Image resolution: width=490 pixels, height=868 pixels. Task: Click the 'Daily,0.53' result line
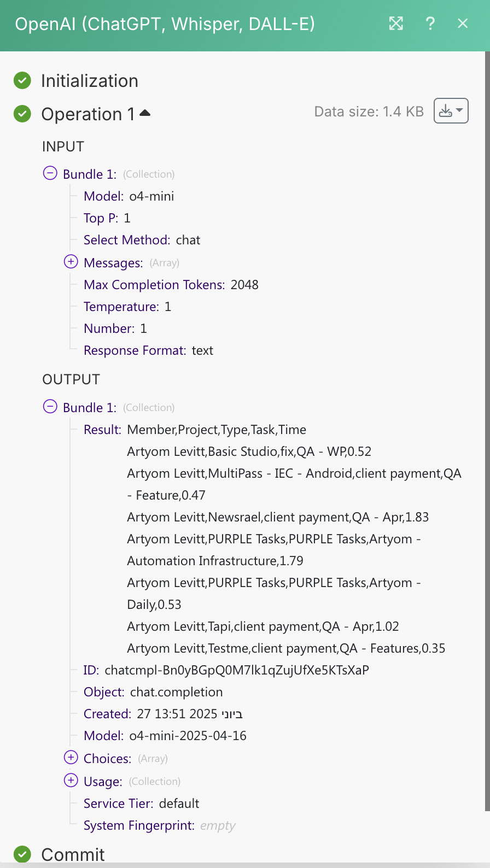click(x=274, y=594)
